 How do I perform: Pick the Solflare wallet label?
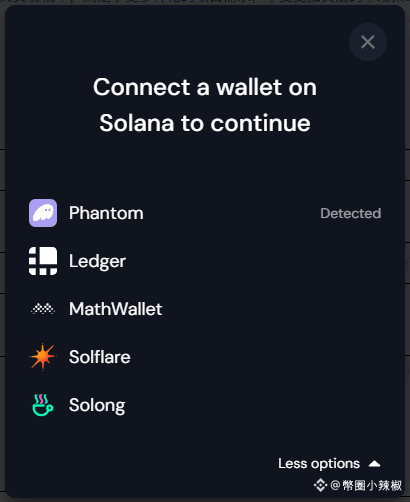(x=100, y=357)
